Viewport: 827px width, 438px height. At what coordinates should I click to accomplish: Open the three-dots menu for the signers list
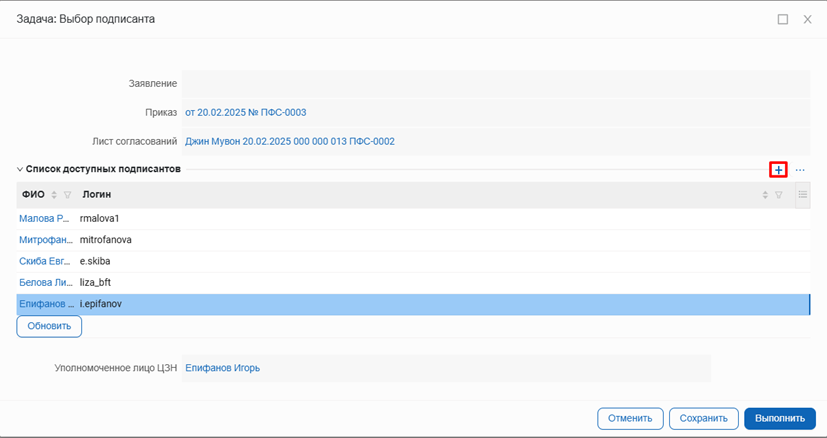[x=800, y=170]
